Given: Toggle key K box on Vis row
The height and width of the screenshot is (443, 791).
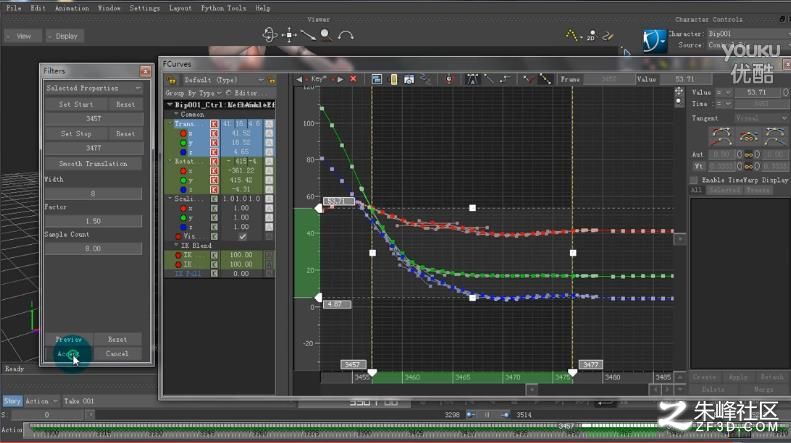Looking at the screenshot, I should tap(214, 236).
